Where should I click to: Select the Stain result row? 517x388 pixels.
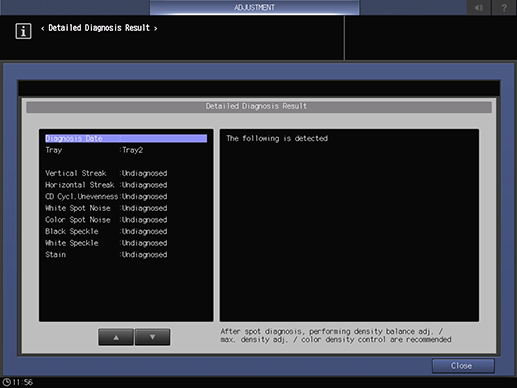pos(126,255)
